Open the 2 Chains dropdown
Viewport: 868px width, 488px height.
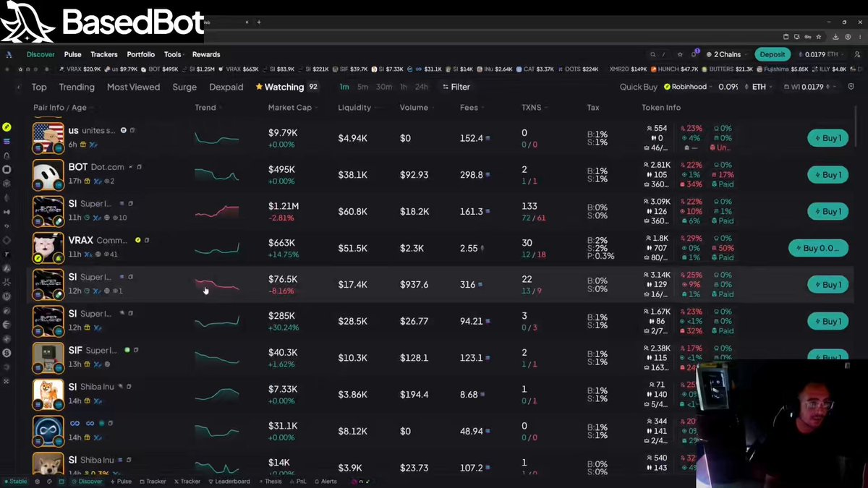tap(725, 54)
